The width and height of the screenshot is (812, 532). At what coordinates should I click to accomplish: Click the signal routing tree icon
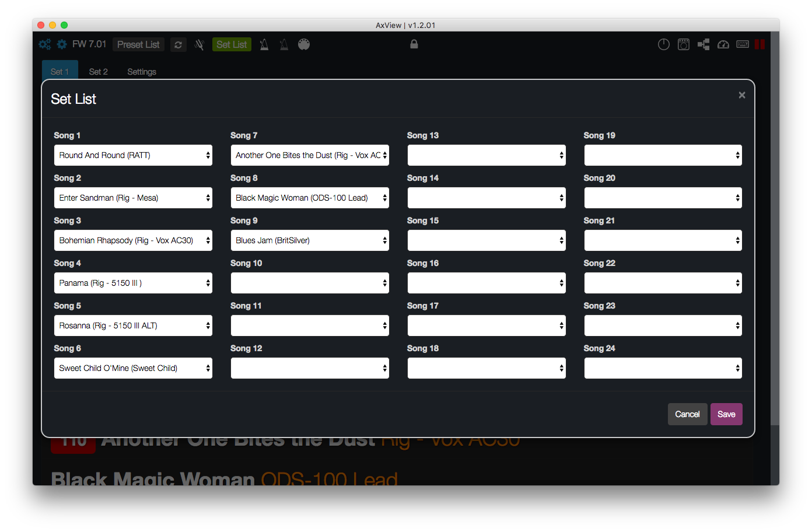(703, 44)
